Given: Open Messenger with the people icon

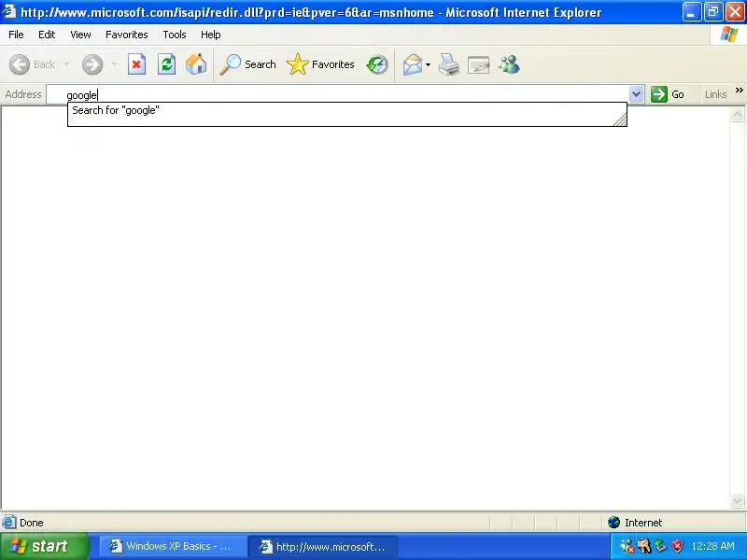Looking at the screenshot, I should (x=509, y=64).
